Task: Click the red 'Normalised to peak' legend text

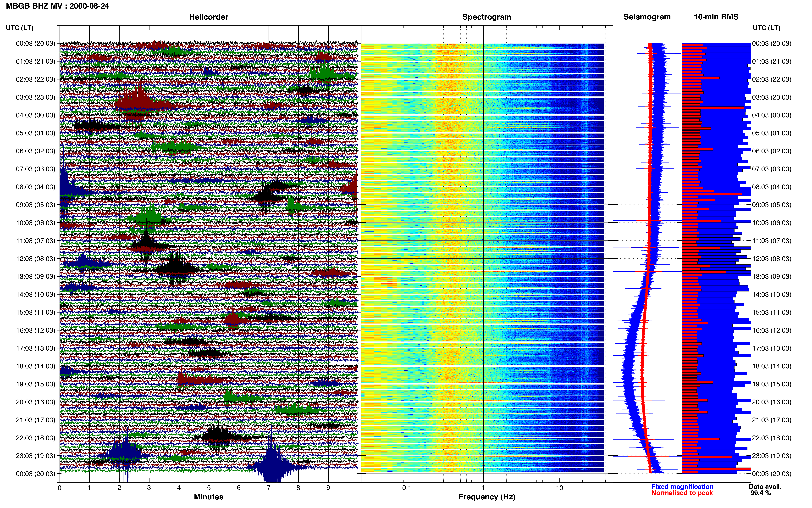Action: point(682,493)
